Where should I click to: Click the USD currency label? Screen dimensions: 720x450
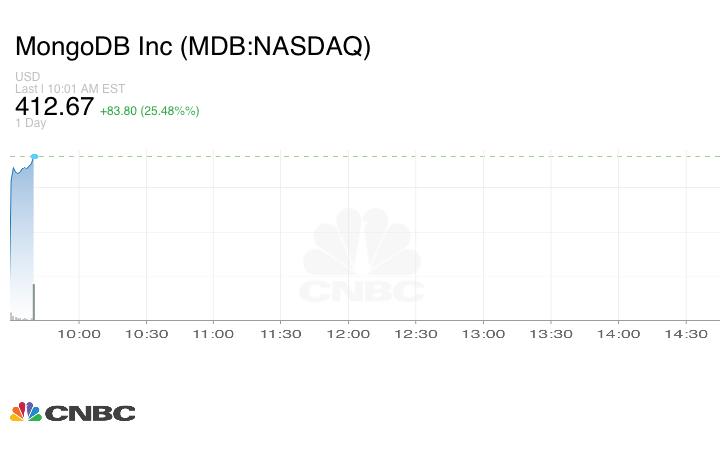pyautogui.click(x=27, y=77)
